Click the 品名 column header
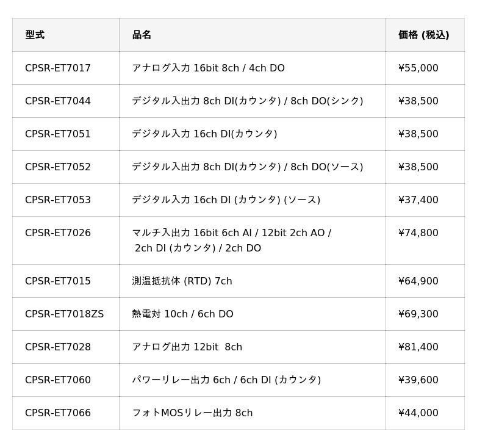The width and height of the screenshot is (488, 448). [x=142, y=35]
